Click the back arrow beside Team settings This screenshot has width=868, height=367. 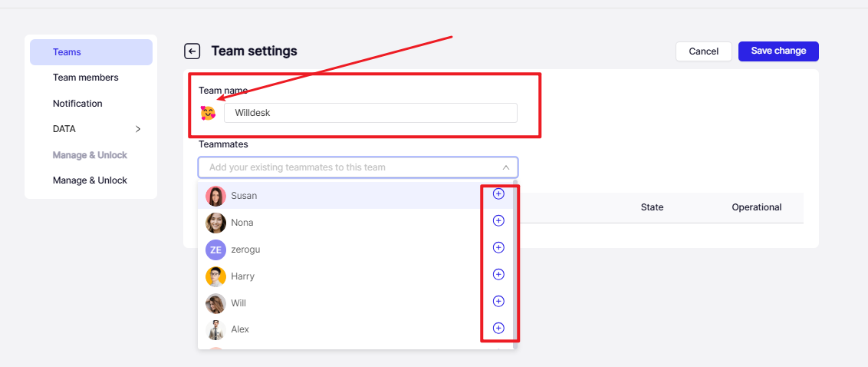192,51
